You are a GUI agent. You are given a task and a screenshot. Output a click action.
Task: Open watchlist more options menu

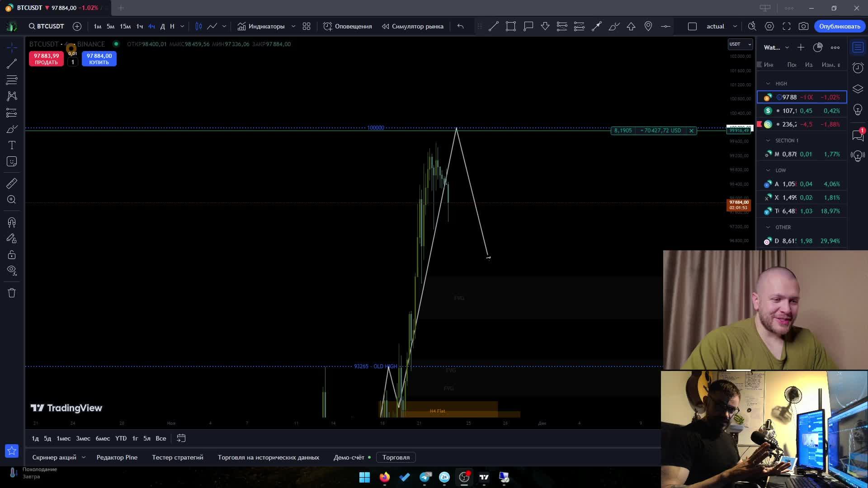(x=835, y=47)
